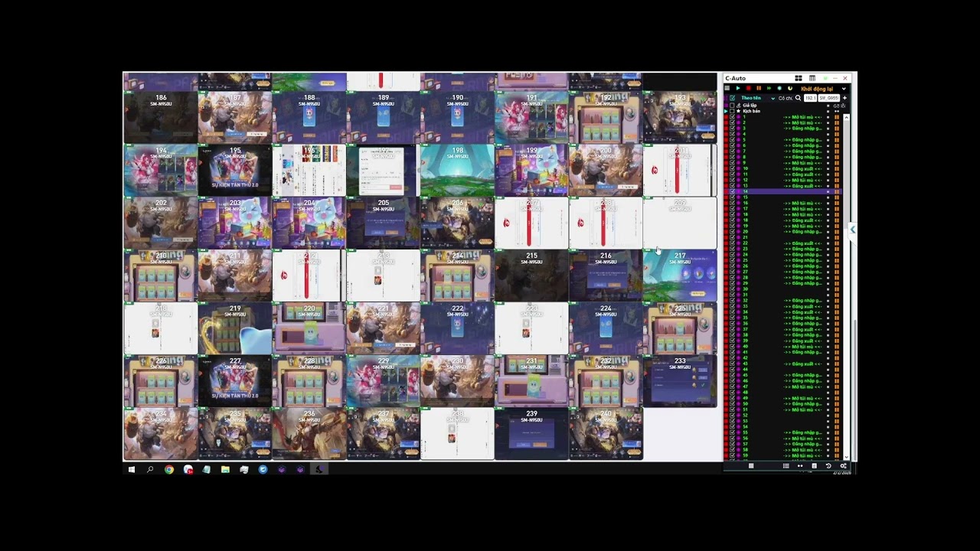The height and width of the screenshot is (551, 980).
Task: Click the device model input field SM_G955
Action: (x=828, y=98)
